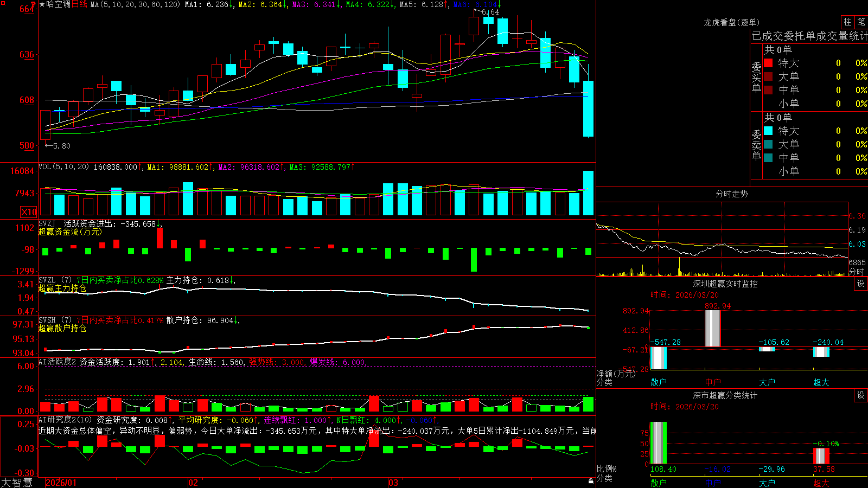Select the dark red 大单 buy-order swatch
The width and height of the screenshot is (868, 488).
click(x=768, y=76)
